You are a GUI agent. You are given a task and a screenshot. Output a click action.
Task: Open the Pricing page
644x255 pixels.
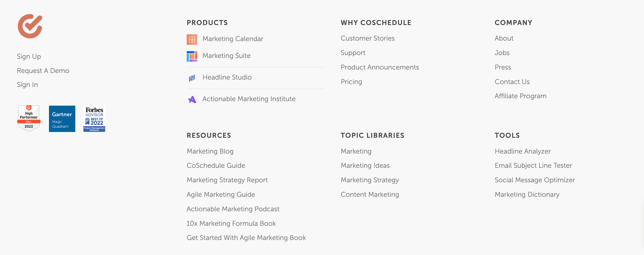pos(351,82)
